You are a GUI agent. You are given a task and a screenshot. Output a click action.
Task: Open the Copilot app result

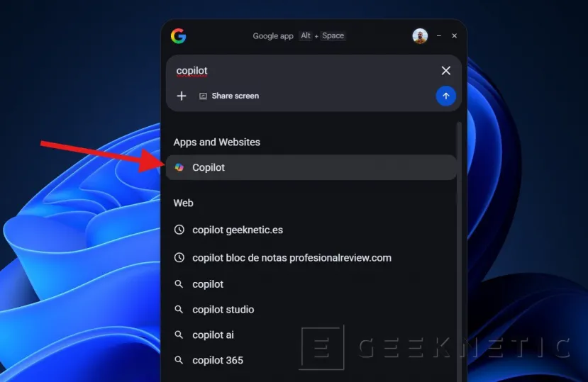pyautogui.click(x=311, y=167)
